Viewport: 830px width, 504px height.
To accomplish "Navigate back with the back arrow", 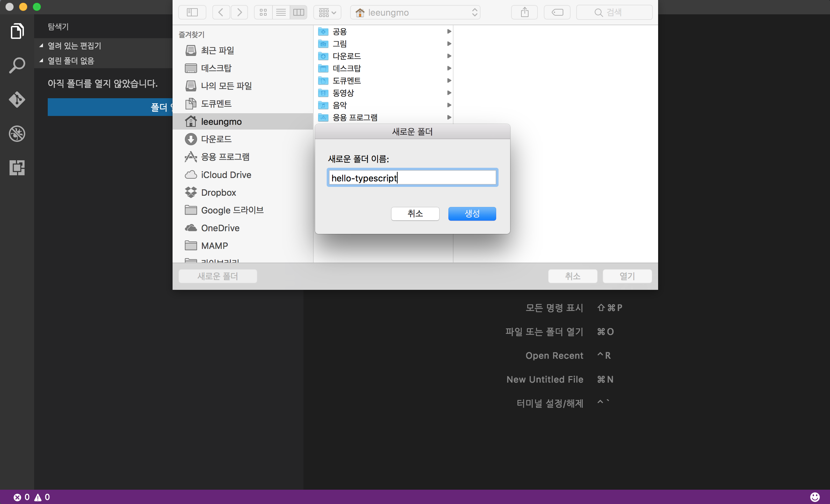I will [x=221, y=12].
